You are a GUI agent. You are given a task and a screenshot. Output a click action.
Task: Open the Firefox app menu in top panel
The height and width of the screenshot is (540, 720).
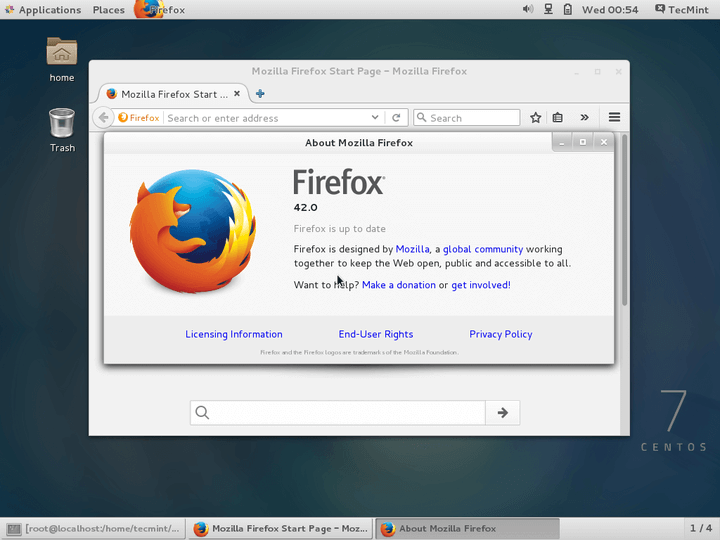coord(159,10)
